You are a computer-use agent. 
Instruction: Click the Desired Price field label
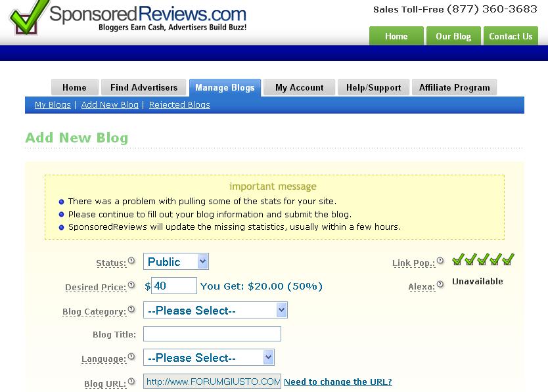click(95, 287)
